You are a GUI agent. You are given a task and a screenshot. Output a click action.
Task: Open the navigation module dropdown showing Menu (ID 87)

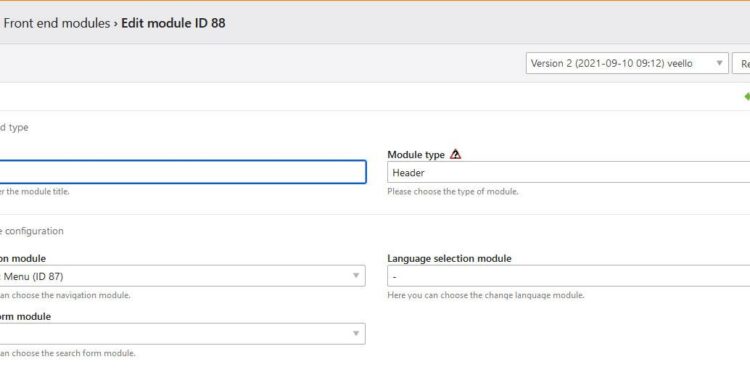coord(183,276)
